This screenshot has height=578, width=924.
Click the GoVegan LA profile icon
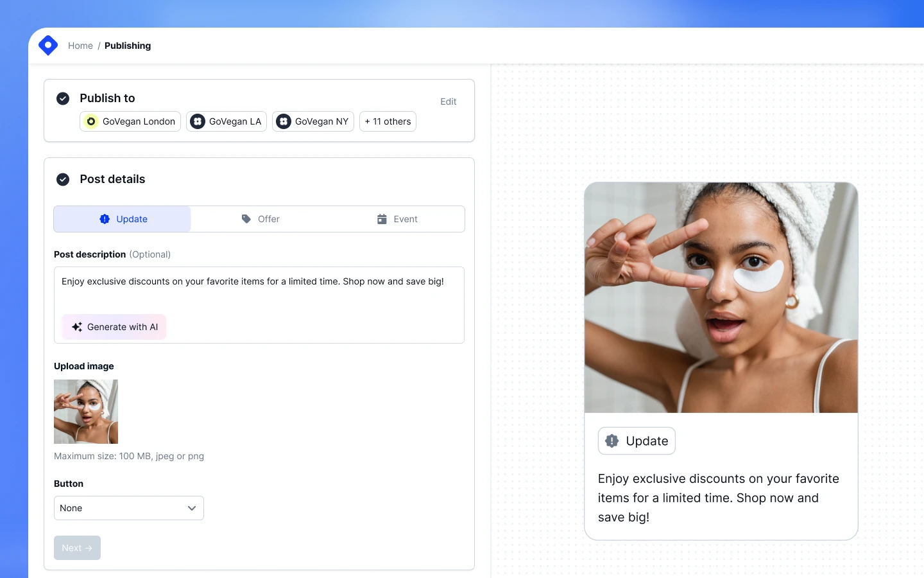(197, 121)
